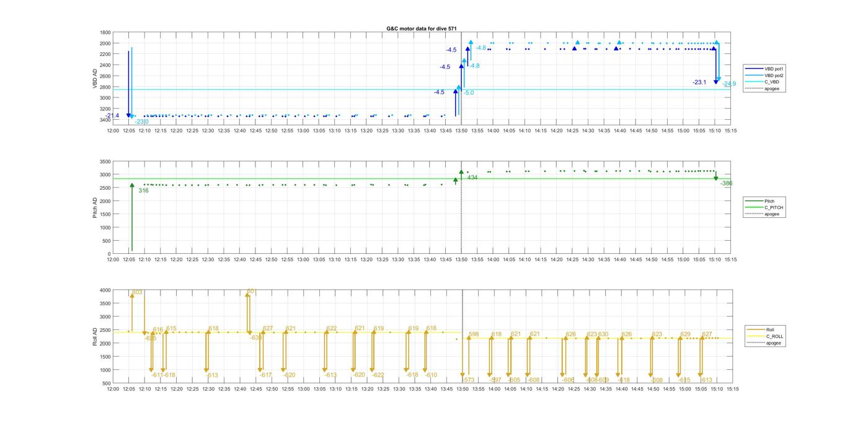This screenshot has width=868, height=430.
Task: Click the '-605' roll data label
Action: pos(514,380)
